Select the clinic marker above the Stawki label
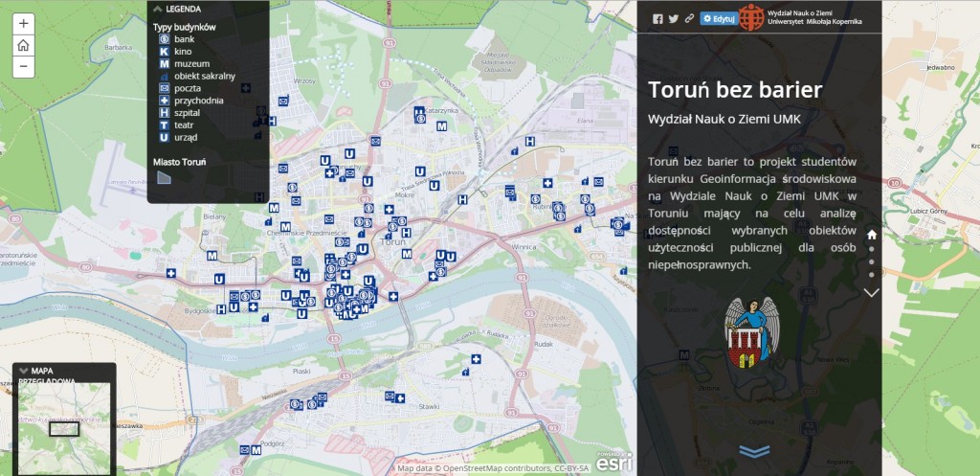 400,397
